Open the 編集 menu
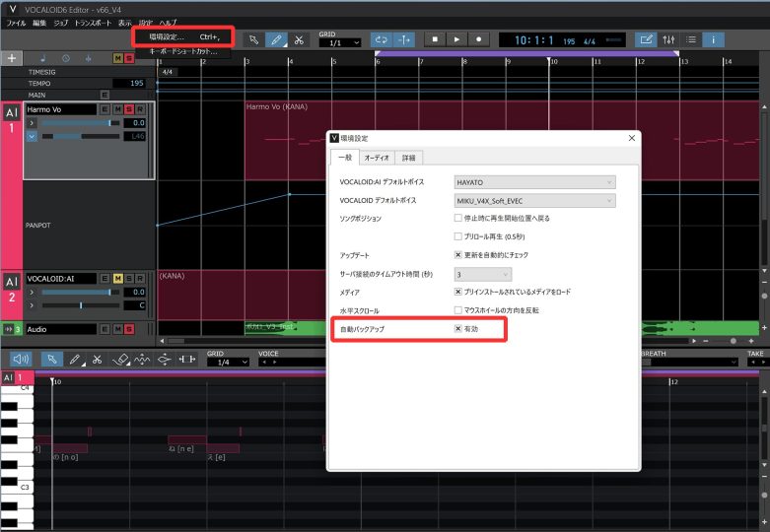Screen dimensions: 770x532 [x=39, y=23]
